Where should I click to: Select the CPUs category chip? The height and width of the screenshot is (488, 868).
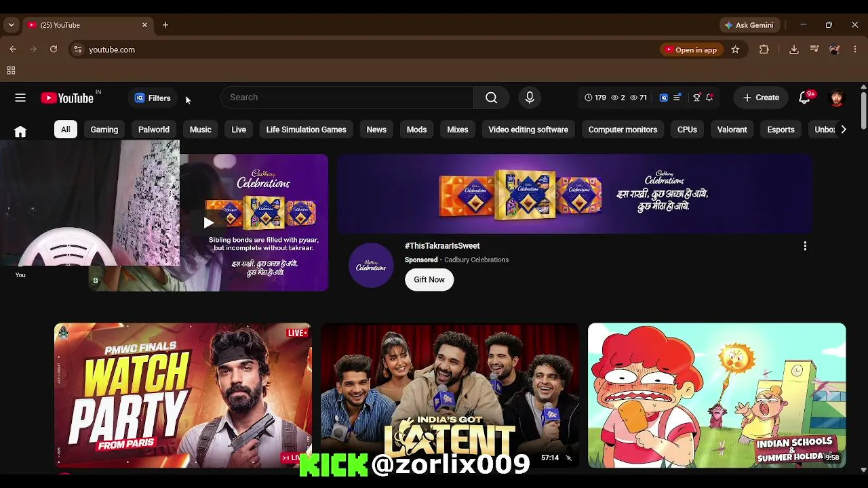click(687, 129)
